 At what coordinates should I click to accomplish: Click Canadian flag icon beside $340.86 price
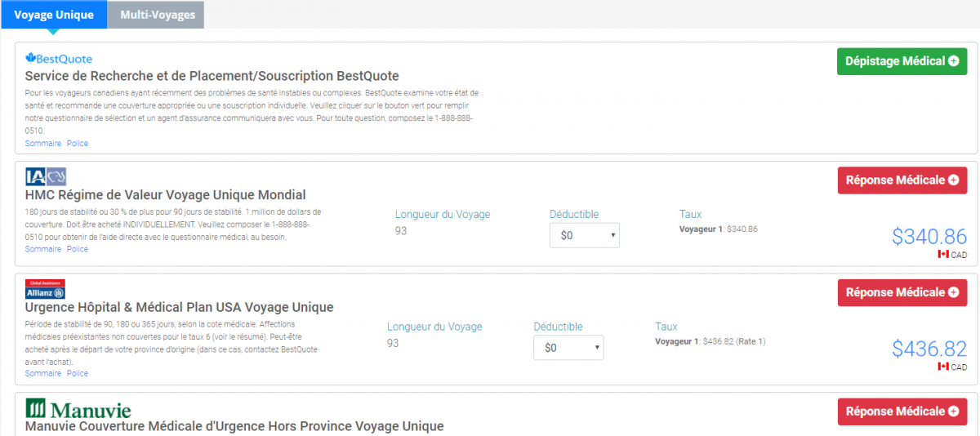(x=943, y=255)
